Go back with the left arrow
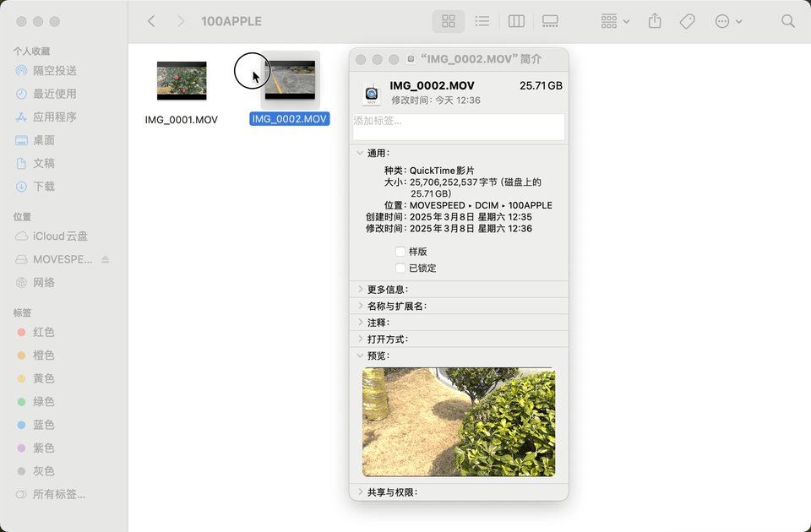The height and width of the screenshot is (532, 811). [x=151, y=21]
